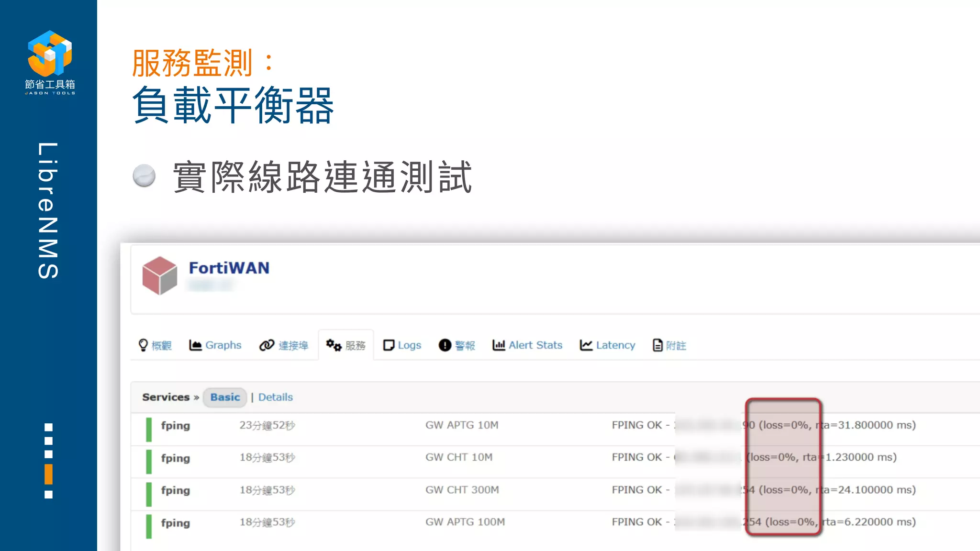
Task: Click the GW CHT 300M description
Action: point(462,489)
